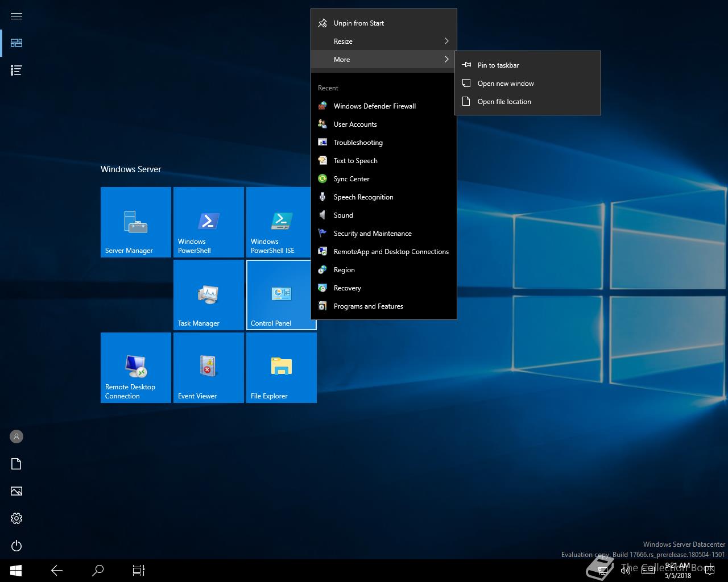
Task: Open taskbar Search magnifier
Action: (98, 571)
